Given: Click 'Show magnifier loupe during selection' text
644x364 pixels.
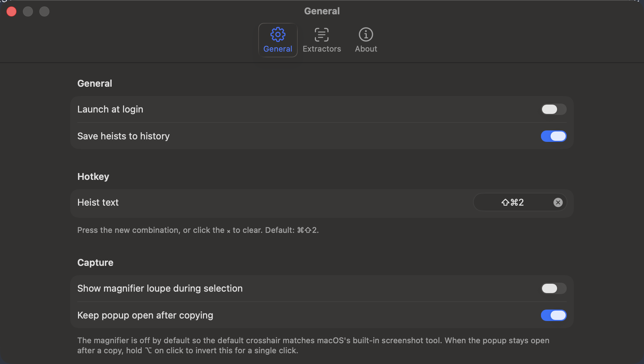Looking at the screenshot, I should 160,288.
